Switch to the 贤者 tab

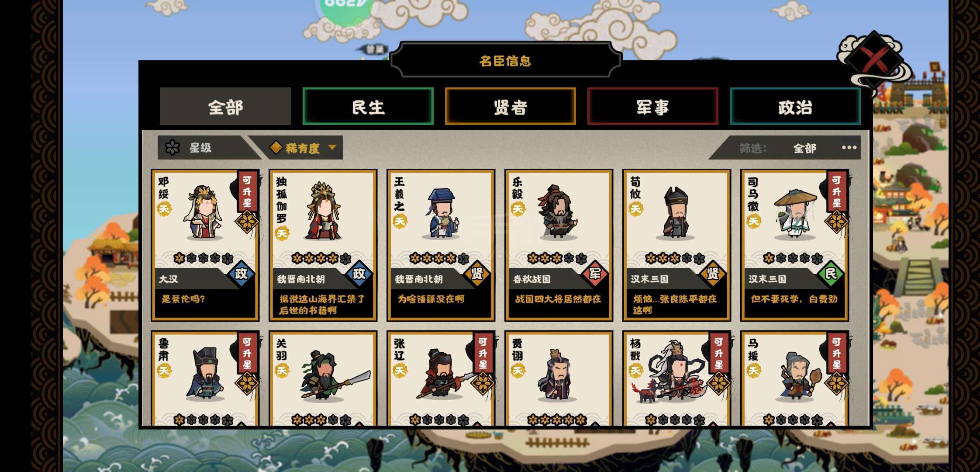pyautogui.click(x=510, y=106)
